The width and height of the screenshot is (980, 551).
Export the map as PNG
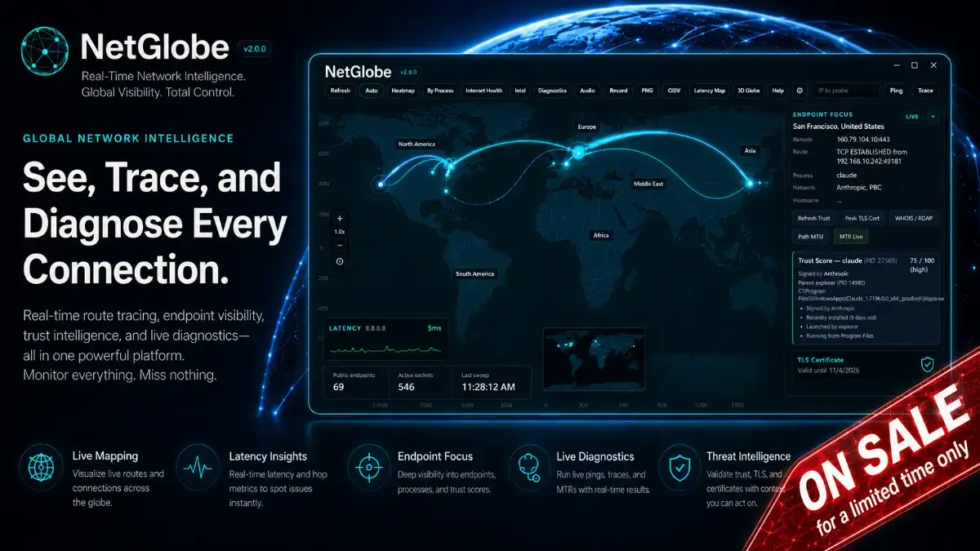pos(647,91)
